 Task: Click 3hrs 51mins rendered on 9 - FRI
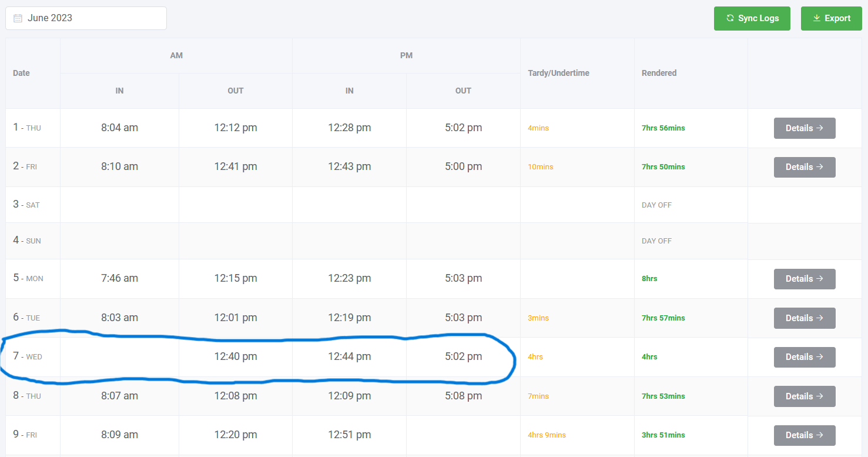pyautogui.click(x=663, y=435)
